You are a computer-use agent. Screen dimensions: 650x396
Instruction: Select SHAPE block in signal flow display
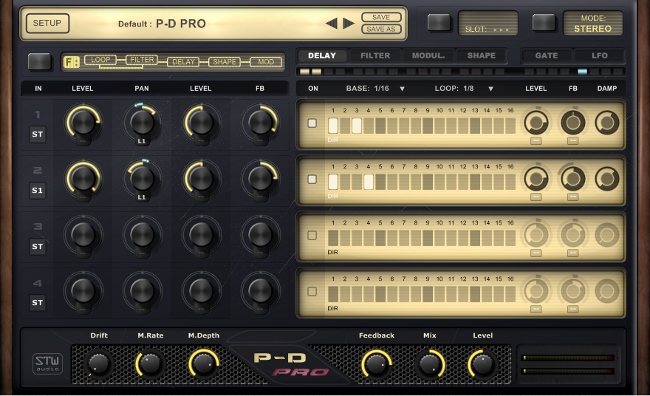click(x=224, y=62)
